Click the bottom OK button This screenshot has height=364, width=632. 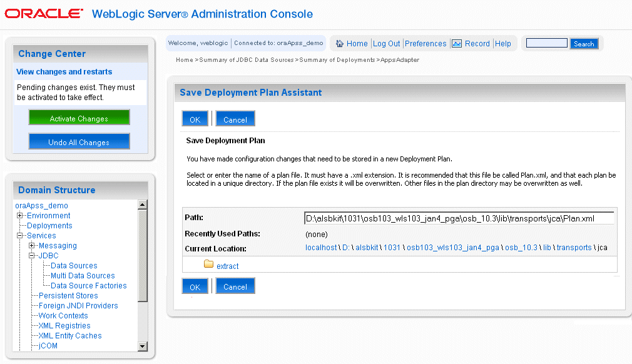195,286
